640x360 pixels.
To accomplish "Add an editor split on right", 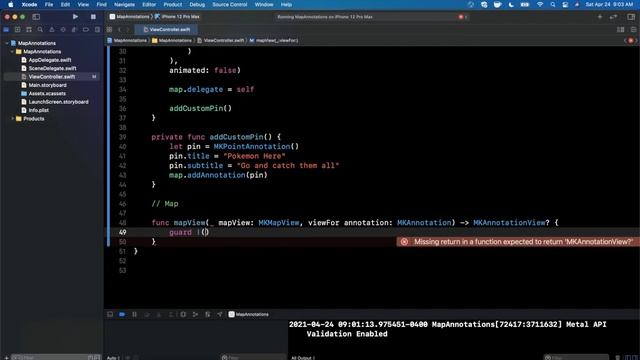I will [x=633, y=29].
